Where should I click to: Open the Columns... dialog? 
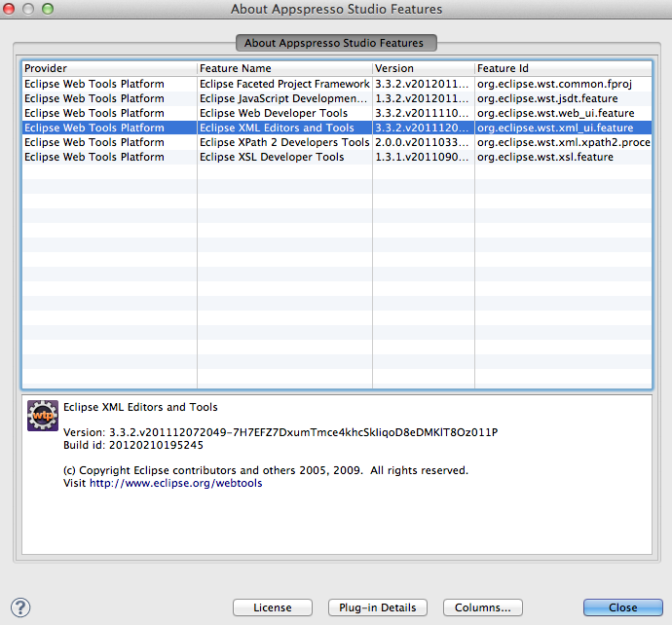coord(482,607)
